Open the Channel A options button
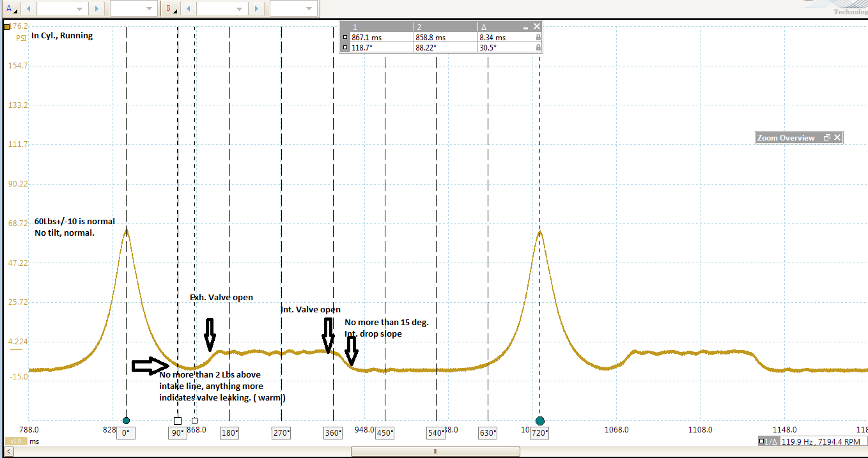 click(10, 8)
